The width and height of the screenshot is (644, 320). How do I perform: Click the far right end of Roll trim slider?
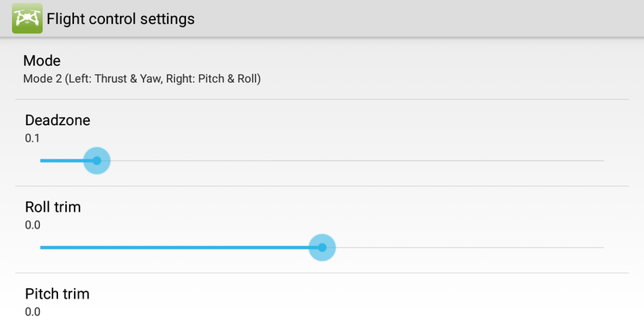(x=603, y=247)
